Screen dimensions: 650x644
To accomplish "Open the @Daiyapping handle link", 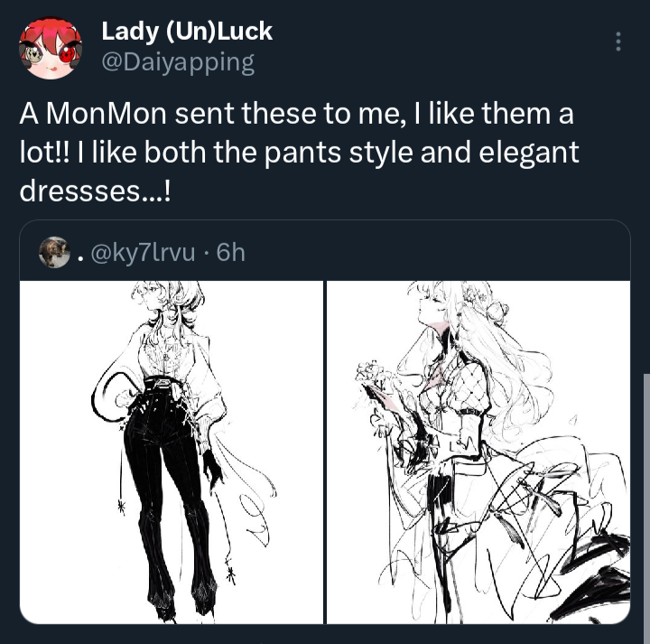I will click(x=178, y=62).
